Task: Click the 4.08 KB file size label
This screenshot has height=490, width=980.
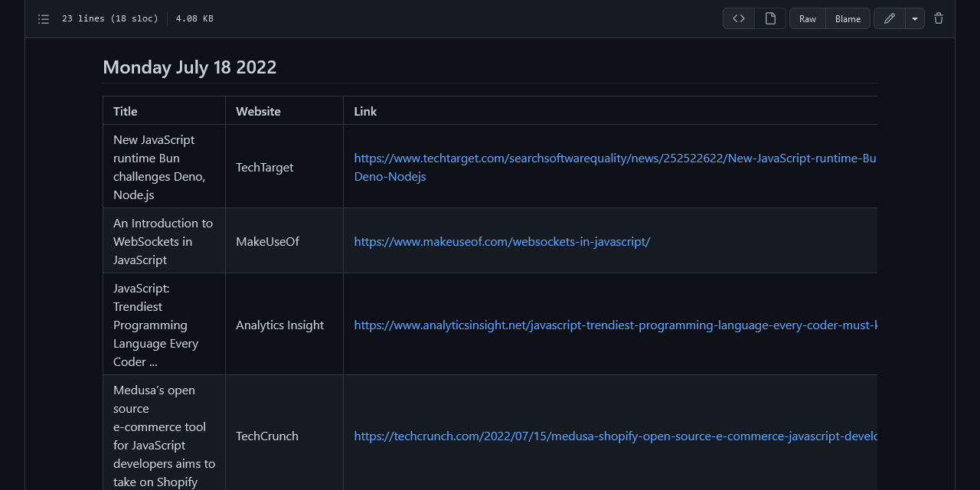Action: click(x=194, y=18)
